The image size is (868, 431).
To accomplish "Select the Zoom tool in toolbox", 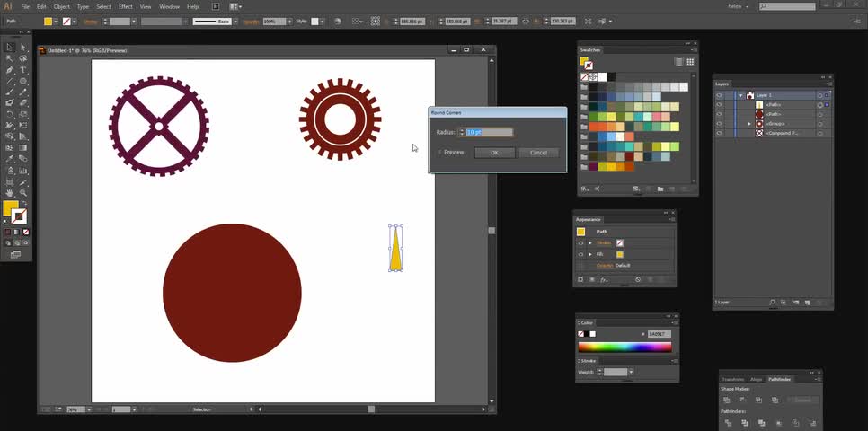I will point(23,193).
